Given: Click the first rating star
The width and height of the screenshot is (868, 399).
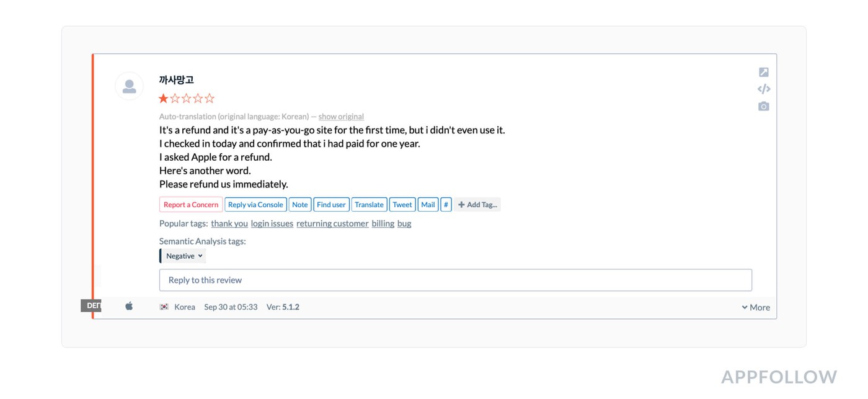Looking at the screenshot, I should [x=164, y=98].
